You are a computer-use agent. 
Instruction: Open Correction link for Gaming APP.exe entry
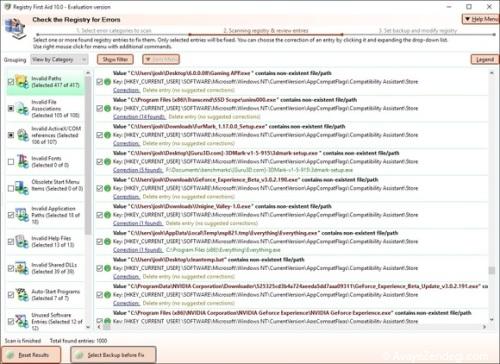[126, 90]
